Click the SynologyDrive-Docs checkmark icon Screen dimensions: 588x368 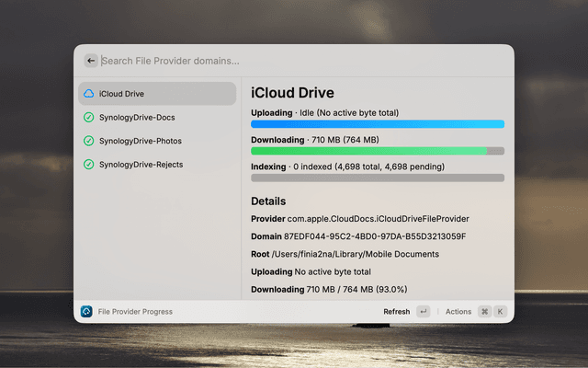coord(89,117)
